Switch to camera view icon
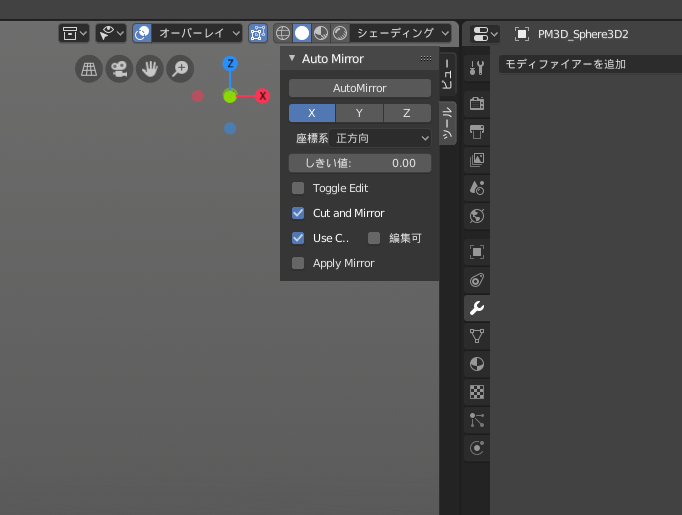 119,69
